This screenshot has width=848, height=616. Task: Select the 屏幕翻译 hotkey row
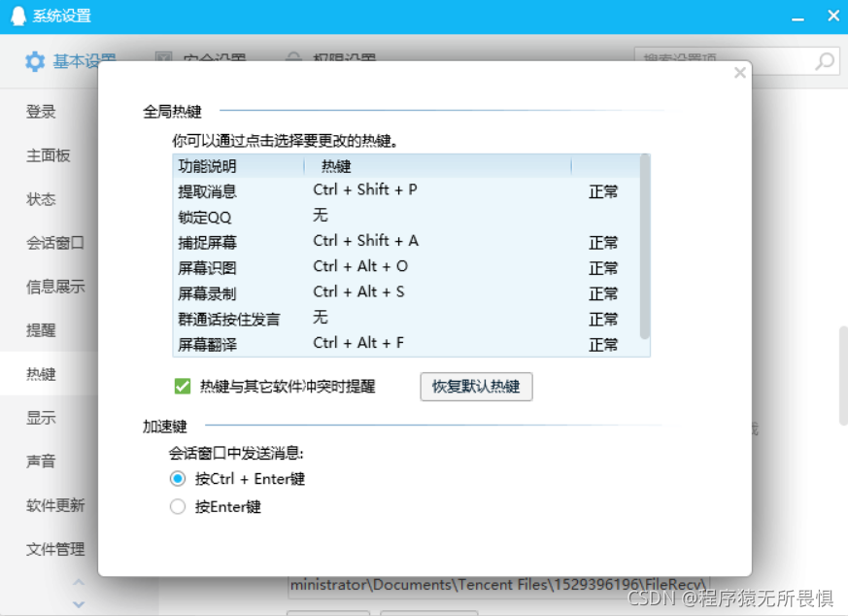pyautogui.click(x=406, y=343)
